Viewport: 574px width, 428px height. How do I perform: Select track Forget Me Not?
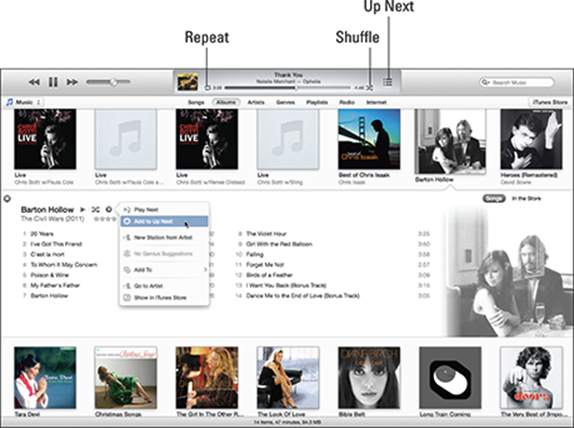[x=265, y=265]
